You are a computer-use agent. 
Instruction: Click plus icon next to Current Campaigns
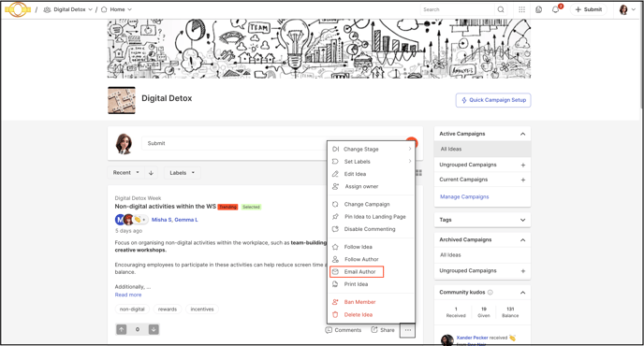coord(523,180)
